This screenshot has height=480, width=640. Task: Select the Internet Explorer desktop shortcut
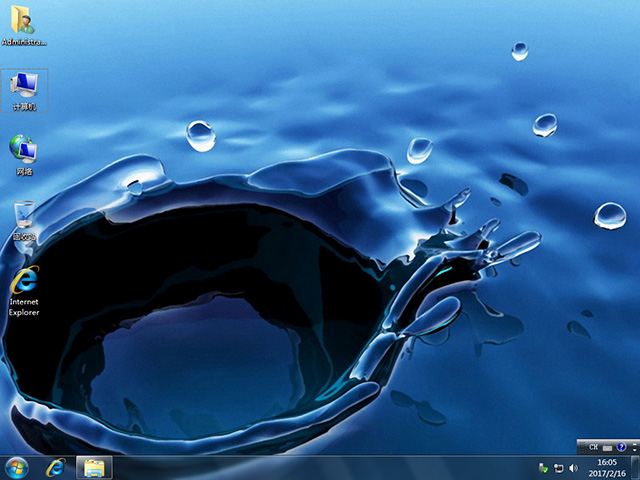tap(24, 291)
